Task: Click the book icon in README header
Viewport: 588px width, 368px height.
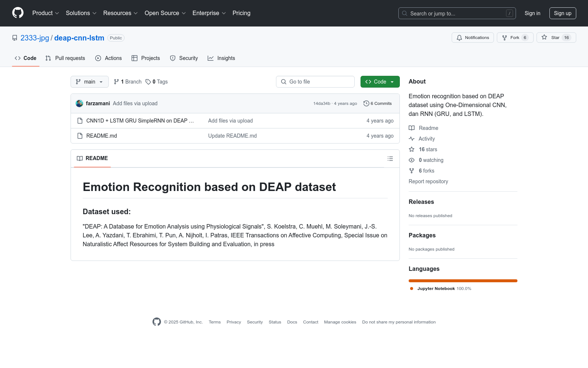Action: (80, 158)
